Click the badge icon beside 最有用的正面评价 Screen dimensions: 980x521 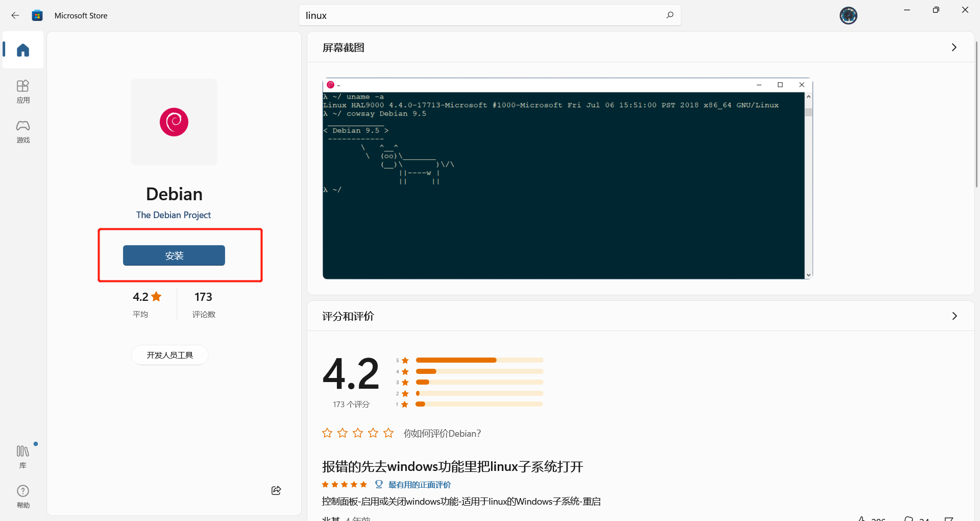[x=379, y=484]
